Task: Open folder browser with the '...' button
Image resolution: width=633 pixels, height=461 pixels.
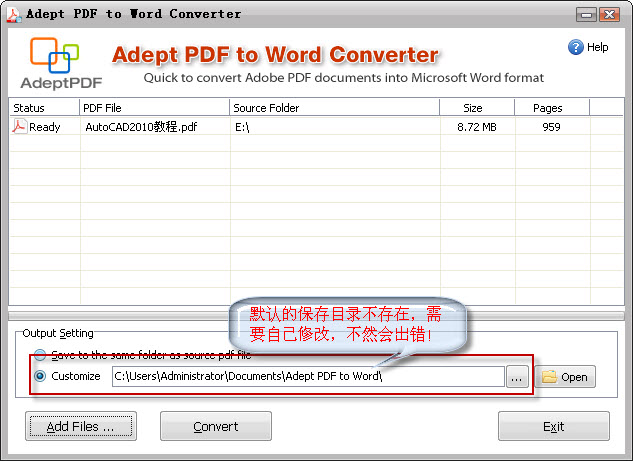Action: click(x=517, y=377)
